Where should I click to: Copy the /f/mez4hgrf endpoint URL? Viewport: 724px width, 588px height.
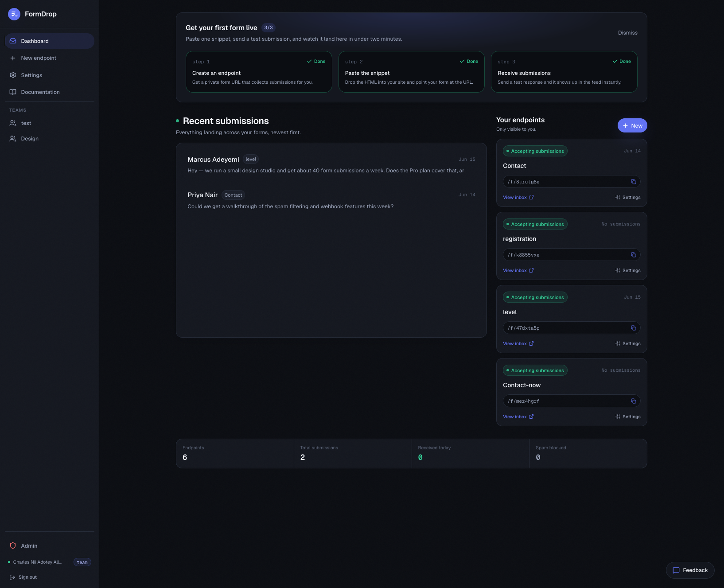click(x=634, y=401)
